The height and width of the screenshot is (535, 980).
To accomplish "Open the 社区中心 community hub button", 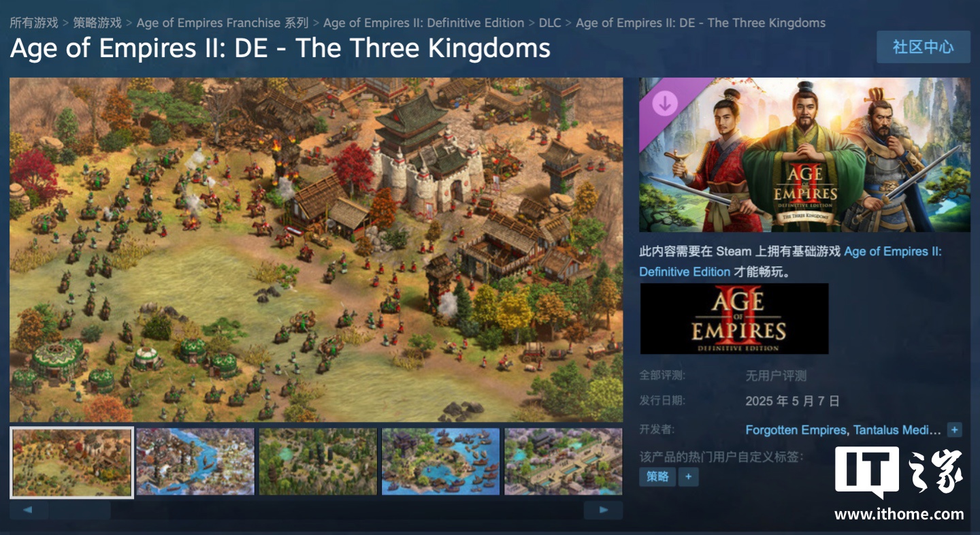I will point(923,47).
